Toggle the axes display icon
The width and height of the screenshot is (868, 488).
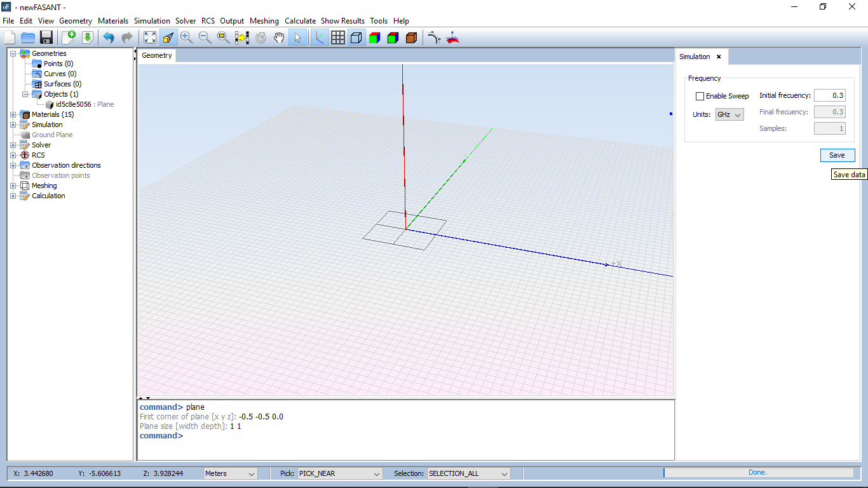319,37
